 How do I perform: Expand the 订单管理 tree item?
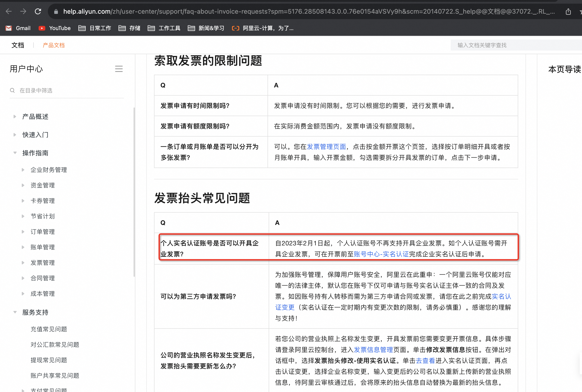coord(23,232)
